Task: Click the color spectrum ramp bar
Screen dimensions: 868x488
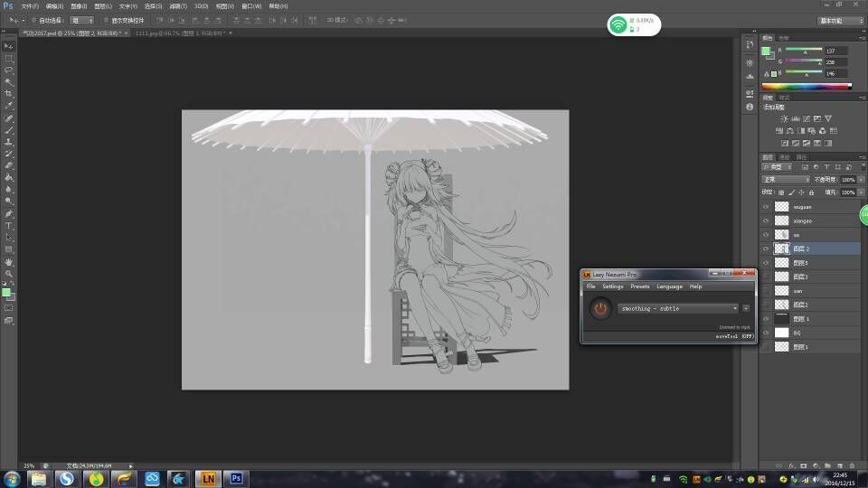Action: [806, 86]
